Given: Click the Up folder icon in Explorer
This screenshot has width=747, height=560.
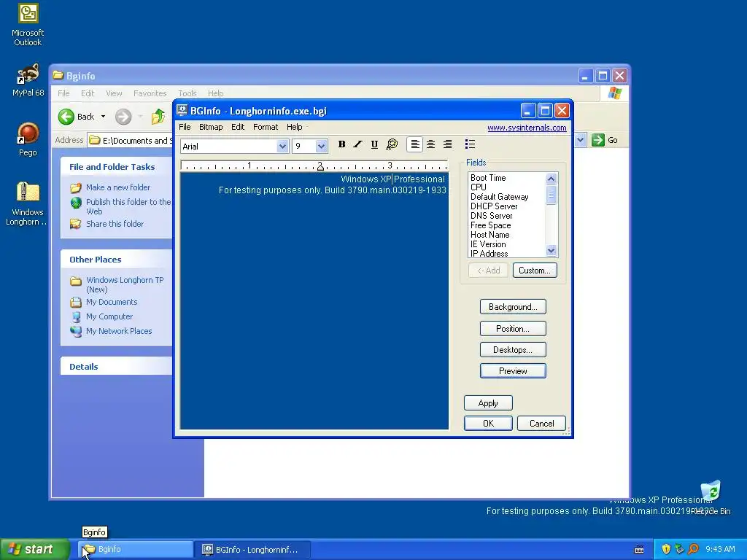Looking at the screenshot, I should pos(158,117).
